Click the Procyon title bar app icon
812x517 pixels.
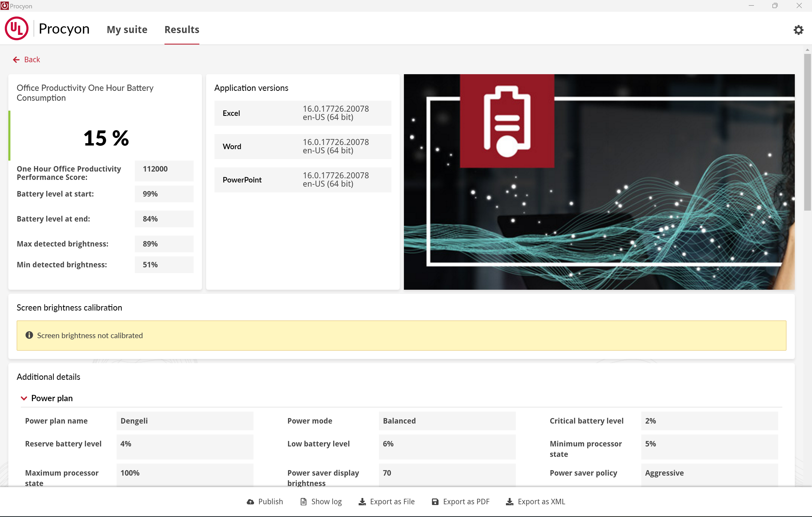pos(4,6)
